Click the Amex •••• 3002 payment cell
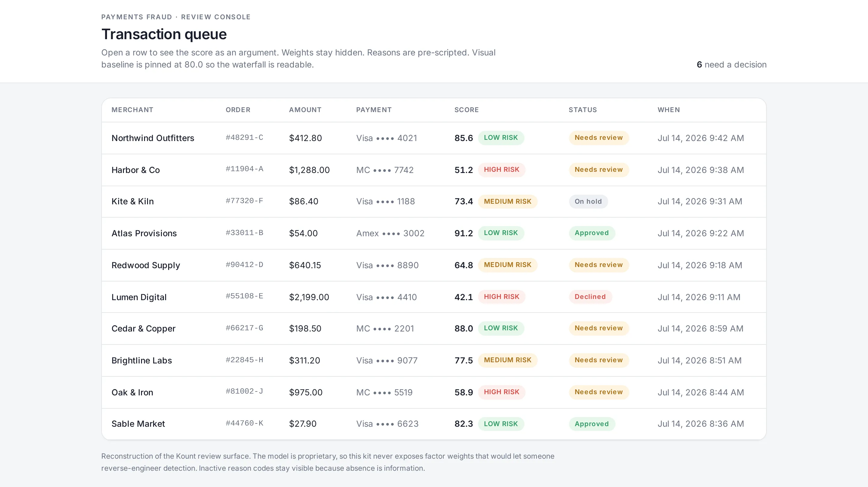The width and height of the screenshot is (868, 487). click(390, 233)
